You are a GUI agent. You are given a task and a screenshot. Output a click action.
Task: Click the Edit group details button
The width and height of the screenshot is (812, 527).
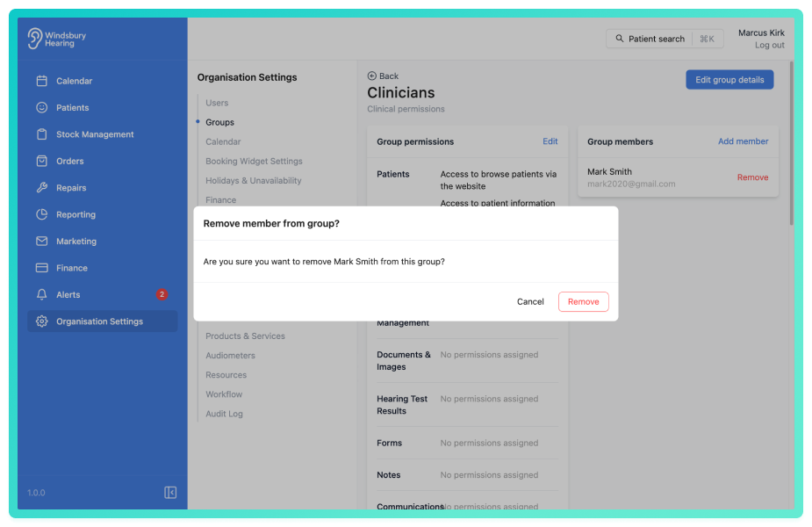(x=729, y=80)
